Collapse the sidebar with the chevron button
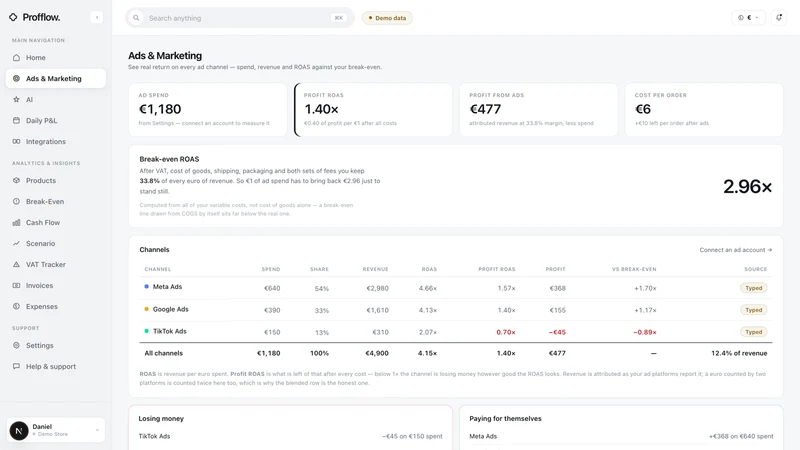The width and height of the screenshot is (800, 450). pos(96,17)
